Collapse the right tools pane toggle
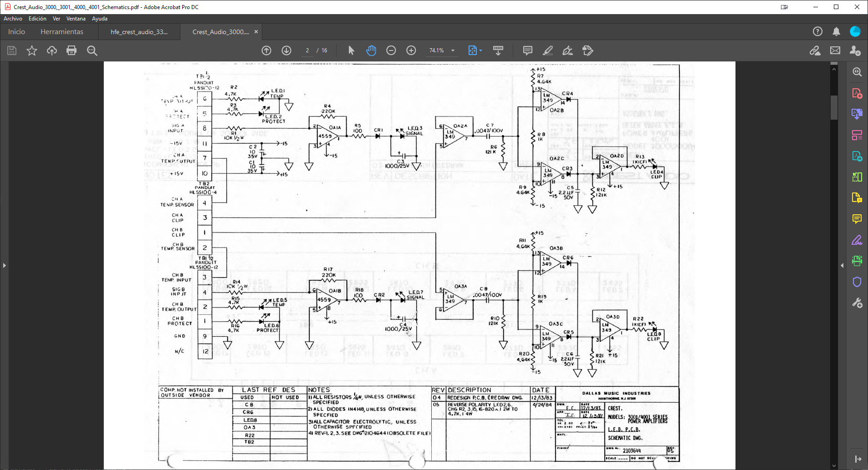 (x=858, y=459)
